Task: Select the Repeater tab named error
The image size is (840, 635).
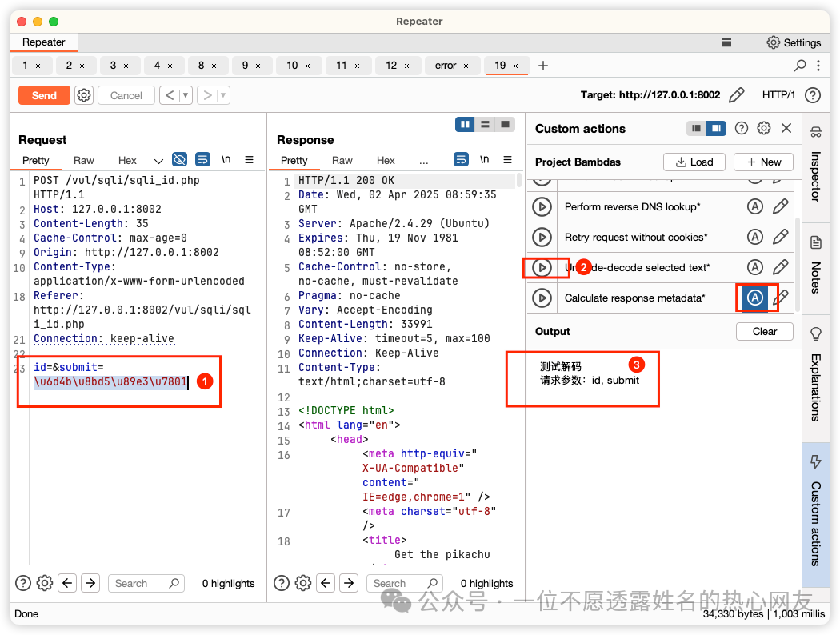Action: [446, 66]
